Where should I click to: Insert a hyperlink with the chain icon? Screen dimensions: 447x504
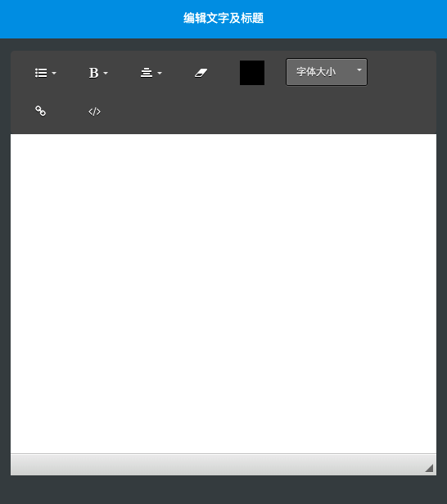pyautogui.click(x=40, y=111)
